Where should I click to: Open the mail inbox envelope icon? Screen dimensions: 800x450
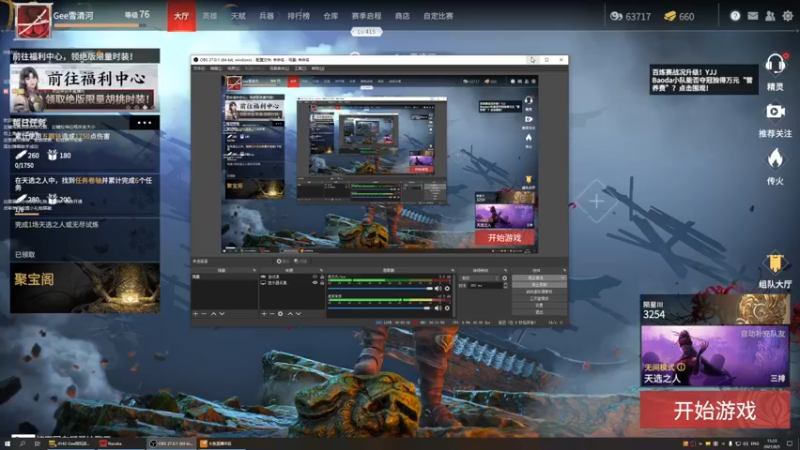point(753,16)
